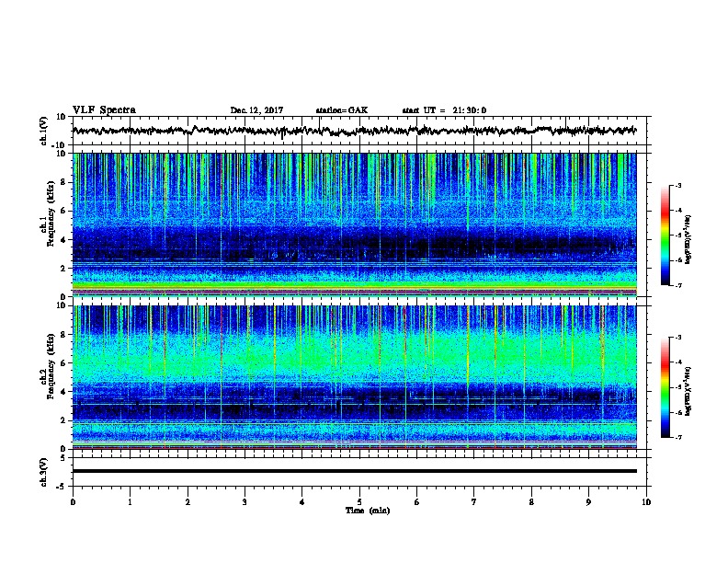The width and height of the screenshot is (728, 563).
Task: Click the '5' tick on the ch.3 voltage axis
Action: click(x=63, y=457)
